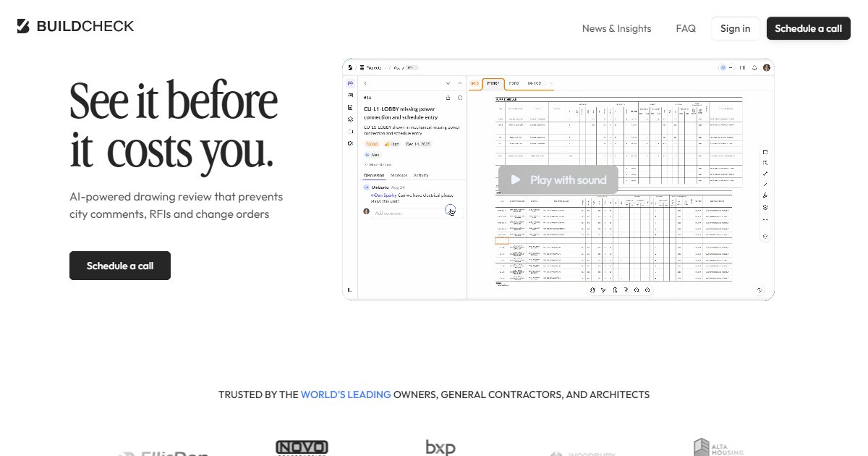Switch to the Markups tab
The width and height of the screenshot is (868, 456).
[399, 175]
